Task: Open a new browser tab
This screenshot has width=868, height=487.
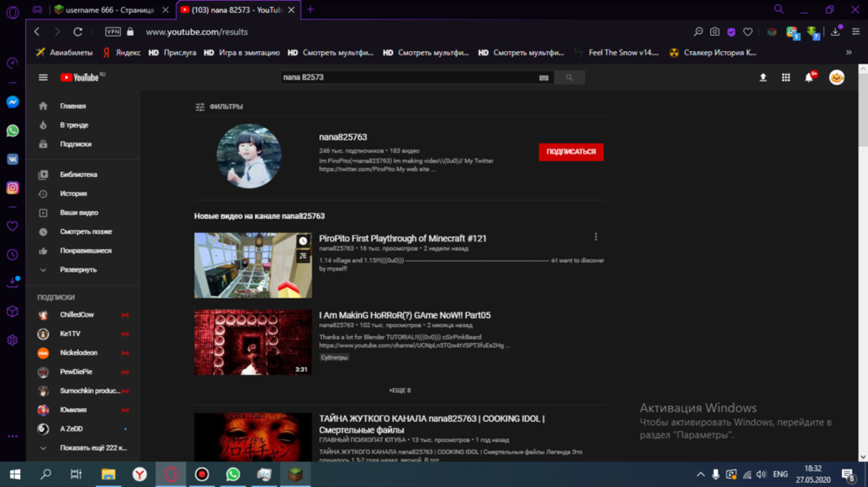Action: coord(310,10)
